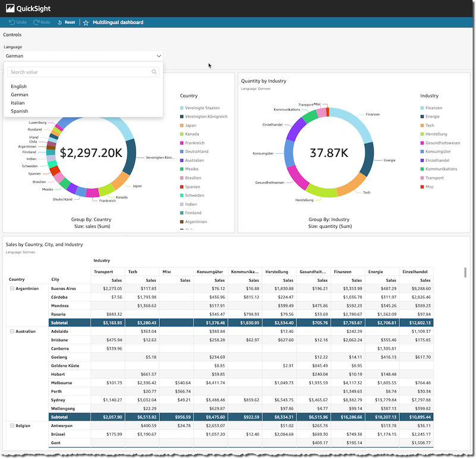Image resolution: width=476 pixels, height=459 pixels.
Task: Click the Reset icon in toolbar
Action: (x=59, y=23)
